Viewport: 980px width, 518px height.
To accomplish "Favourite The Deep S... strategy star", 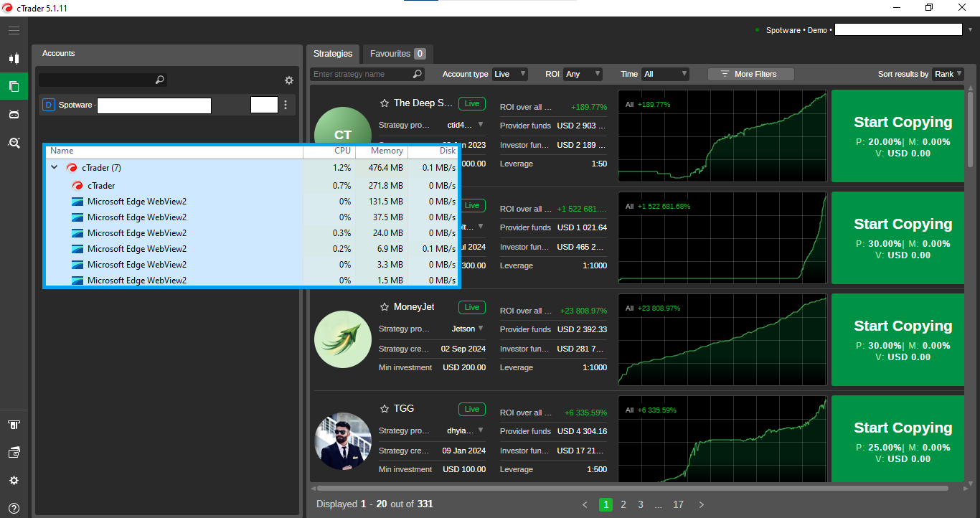I will pos(385,103).
